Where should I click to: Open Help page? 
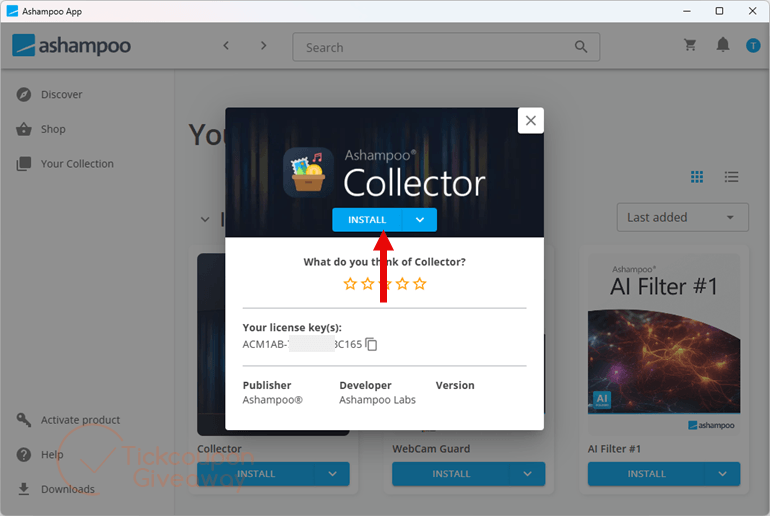(52, 455)
